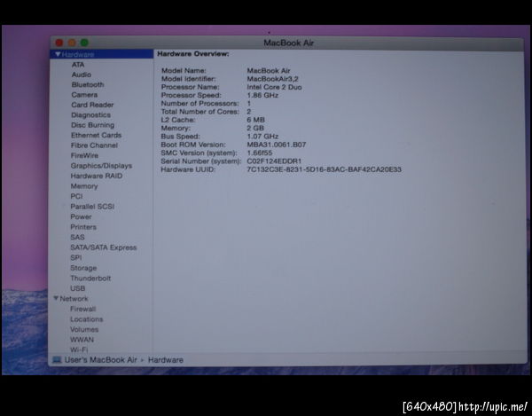This screenshot has height=416, width=532.
Task: Open the Bluetooth hardware section
Action: 88,84
